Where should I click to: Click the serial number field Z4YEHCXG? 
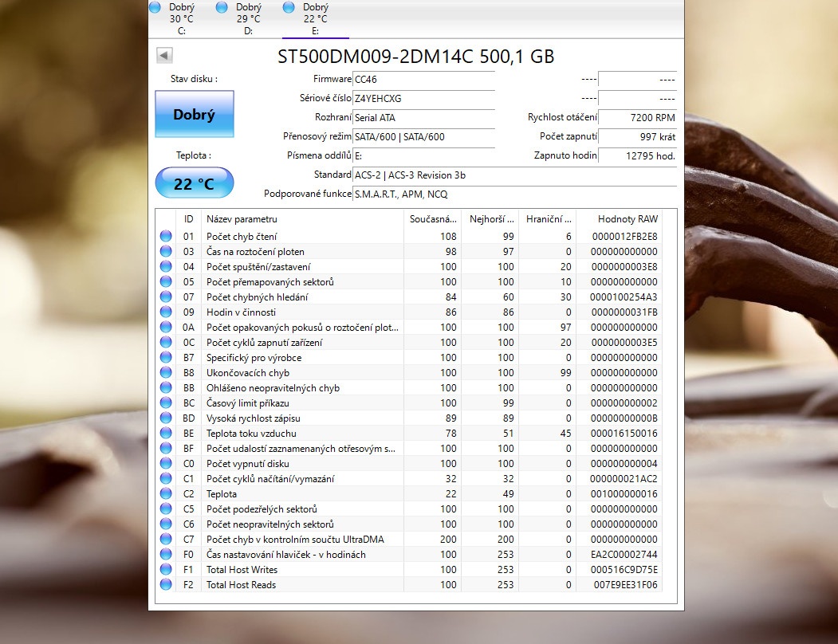pyautogui.click(x=424, y=98)
